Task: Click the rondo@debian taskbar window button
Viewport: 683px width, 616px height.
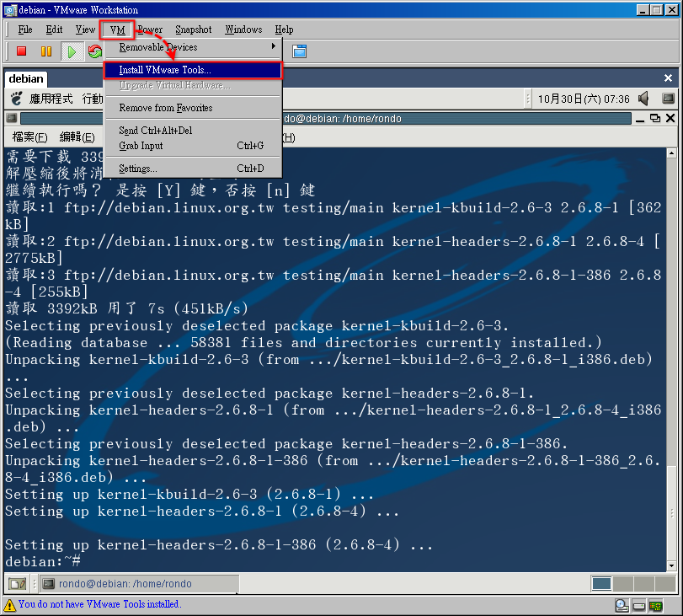Action: coord(139,583)
